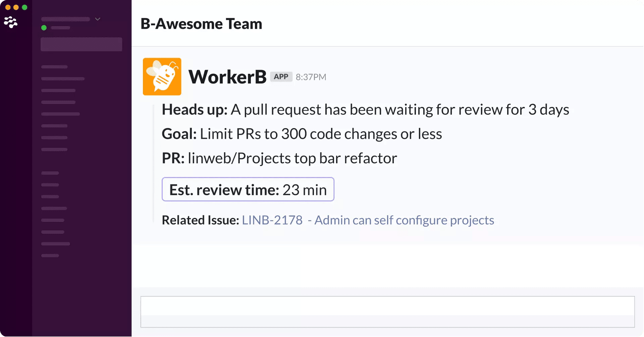
Task: Select the last item at the sidebar bottom
Action: pyautogui.click(x=50, y=256)
